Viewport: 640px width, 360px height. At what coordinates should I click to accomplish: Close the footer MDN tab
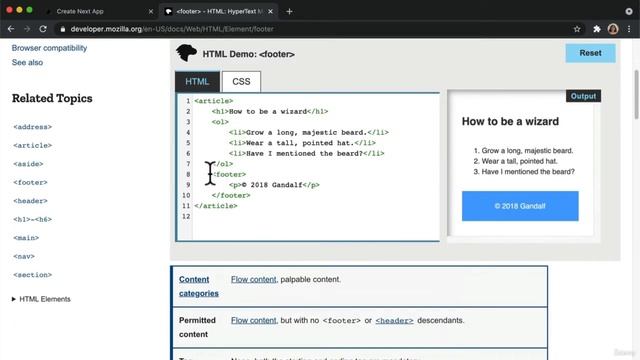coord(270,11)
